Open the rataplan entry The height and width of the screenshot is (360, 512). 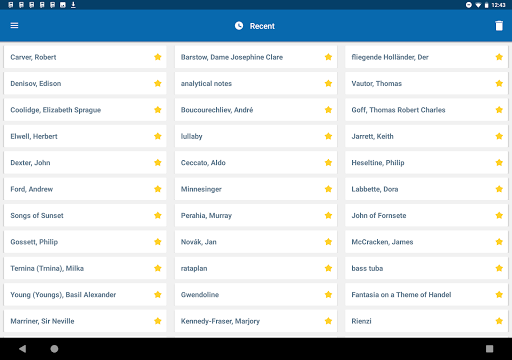pyautogui.click(x=256, y=268)
